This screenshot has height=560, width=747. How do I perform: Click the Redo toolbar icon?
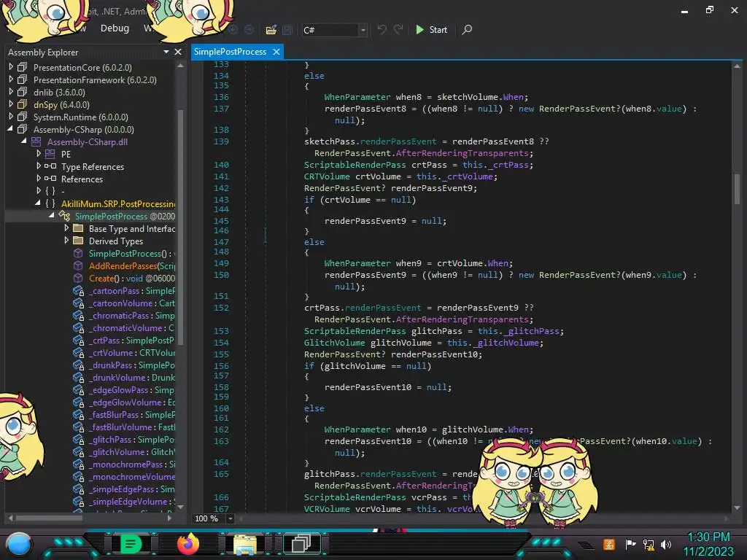coord(398,29)
